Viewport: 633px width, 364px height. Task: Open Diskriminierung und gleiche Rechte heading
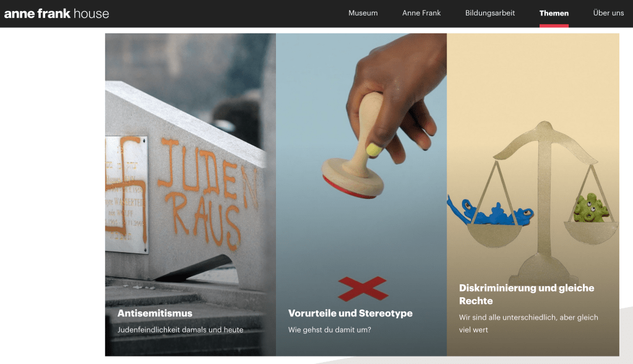tap(527, 294)
